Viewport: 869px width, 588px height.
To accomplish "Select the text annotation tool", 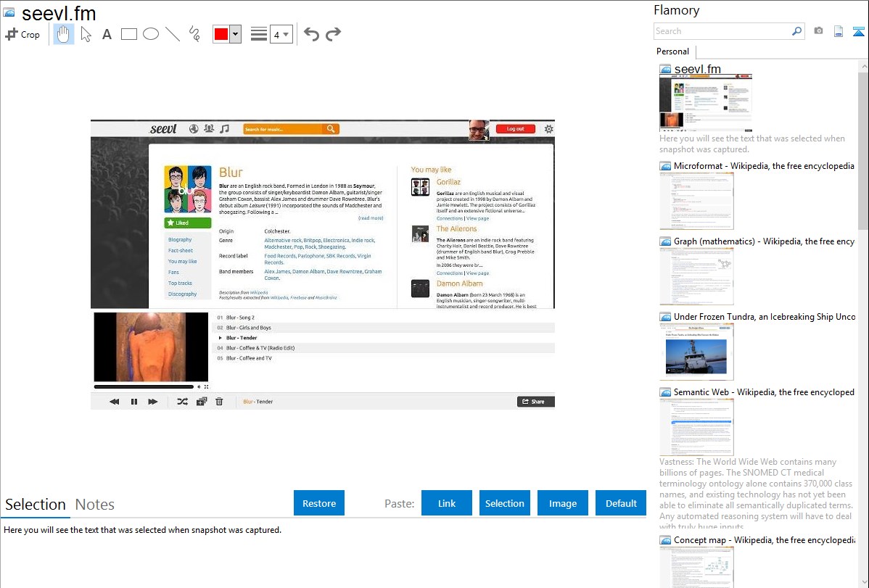I will (107, 34).
